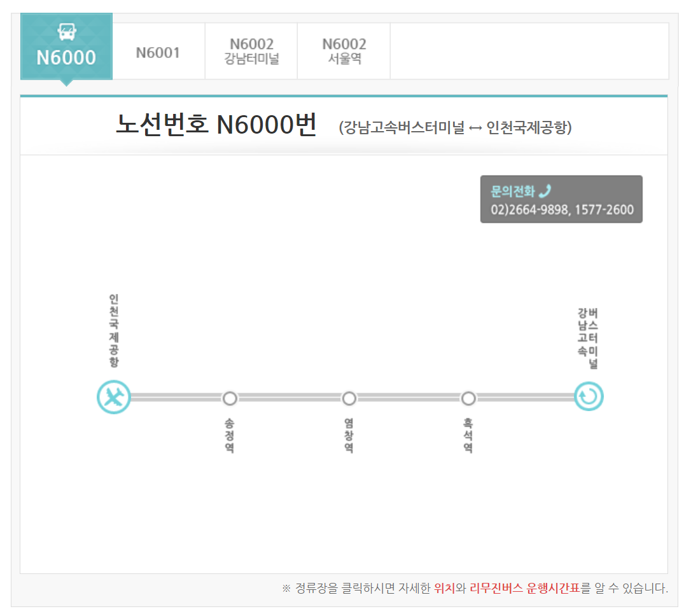
Task: Click the route line between 염창역 and 흑석역
Action: click(x=408, y=398)
